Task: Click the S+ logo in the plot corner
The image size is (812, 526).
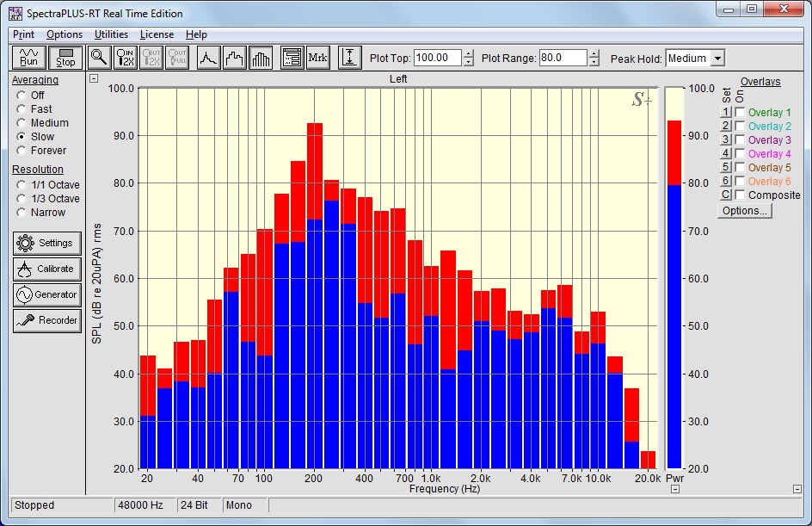Action: (x=642, y=99)
